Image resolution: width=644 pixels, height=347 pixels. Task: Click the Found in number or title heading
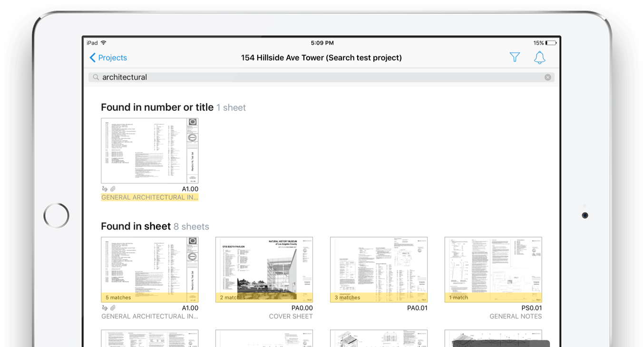point(157,107)
